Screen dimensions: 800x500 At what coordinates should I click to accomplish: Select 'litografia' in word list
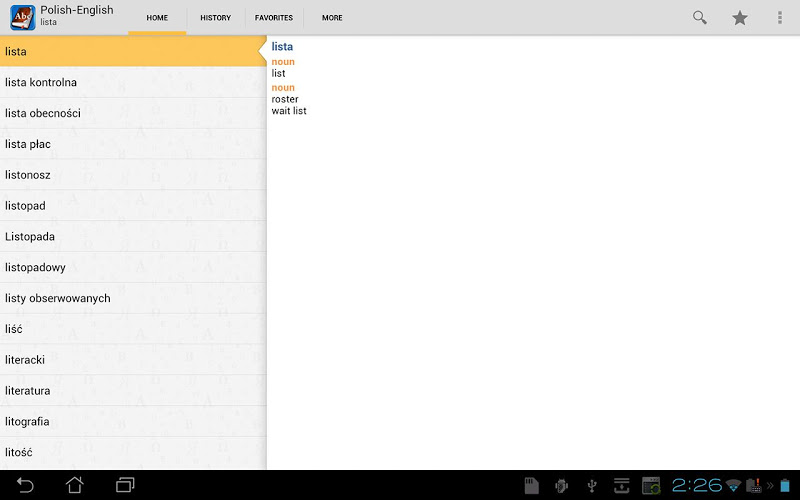coord(133,421)
